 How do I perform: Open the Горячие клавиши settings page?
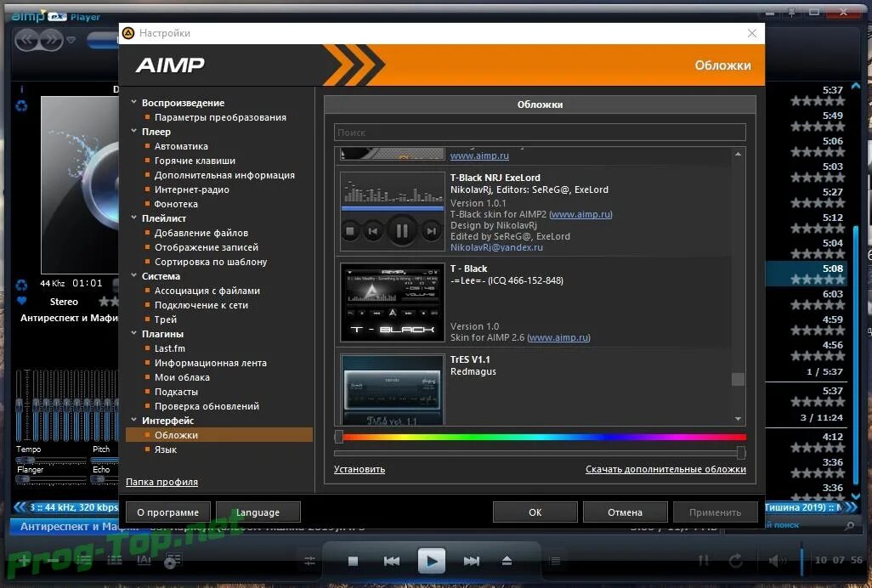pos(195,161)
